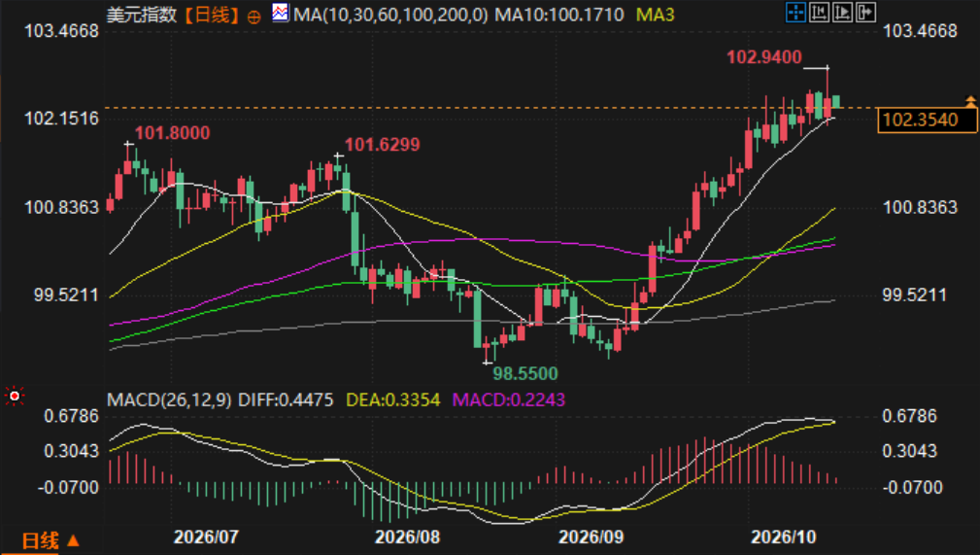980x555 pixels.
Task: Select the 日线 period tab
Action: [x=40, y=540]
